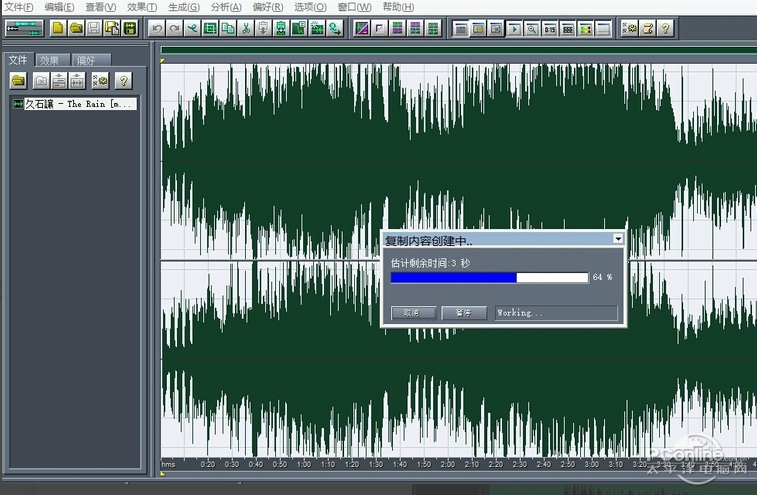Click the Copy icon in toolbar
Screen dimensions: 757x495
pos(228,28)
